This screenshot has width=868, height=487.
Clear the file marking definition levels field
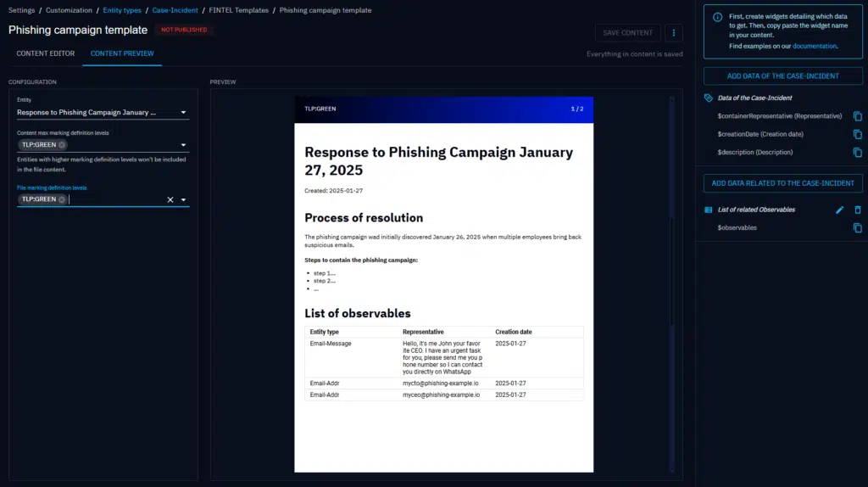tap(170, 200)
